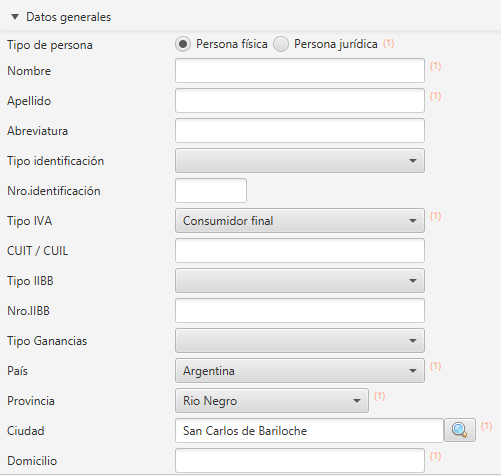Open the Tipo IVA Consumidor final dropdown
The width and height of the screenshot is (501, 476).
pos(300,221)
